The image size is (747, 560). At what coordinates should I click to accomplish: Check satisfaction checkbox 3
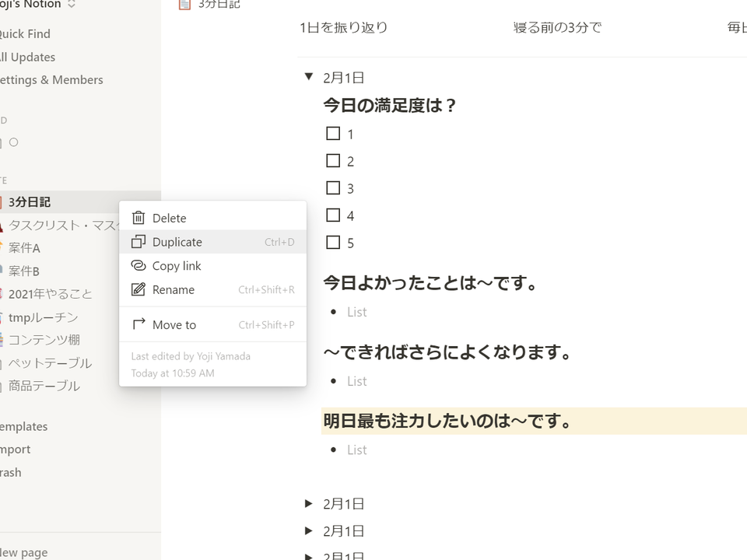(333, 187)
